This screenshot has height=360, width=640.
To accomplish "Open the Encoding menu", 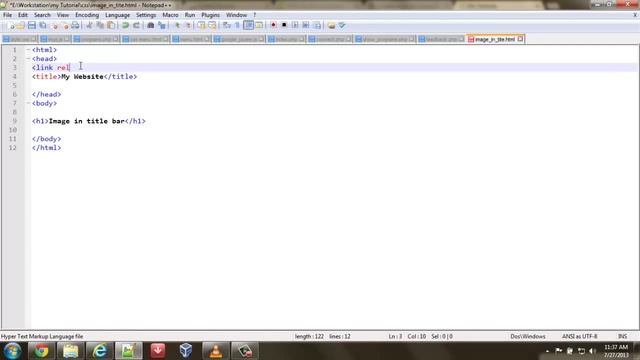I will point(87,15).
